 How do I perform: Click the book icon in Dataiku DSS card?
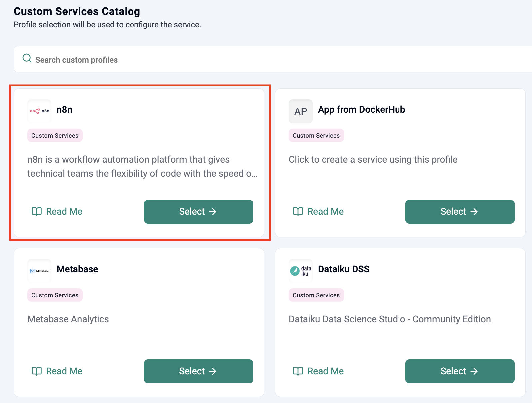click(298, 371)
